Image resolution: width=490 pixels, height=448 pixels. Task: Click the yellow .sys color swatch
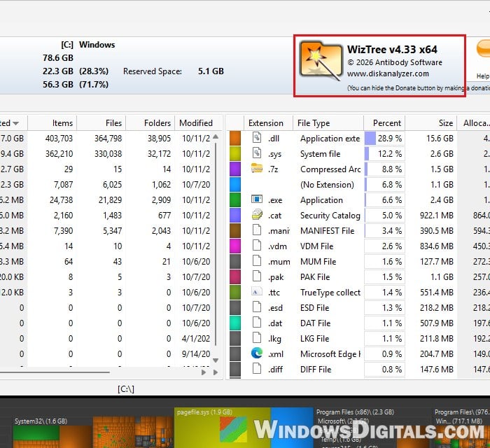(x=235, y=153)
